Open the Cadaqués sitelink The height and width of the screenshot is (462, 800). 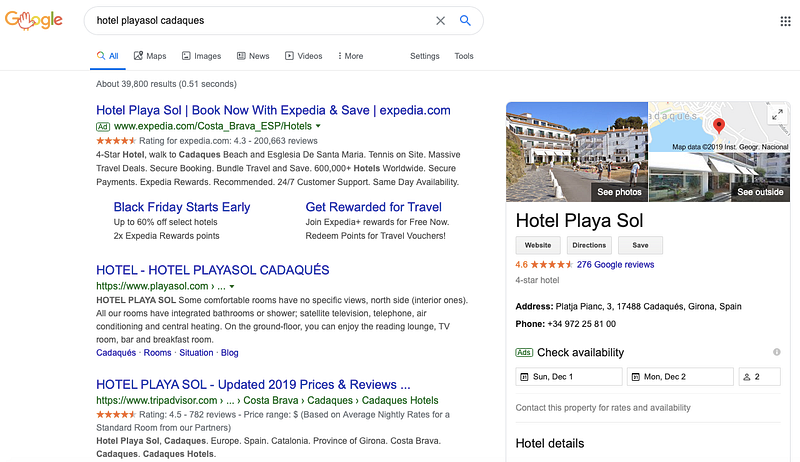click(116, 353)
